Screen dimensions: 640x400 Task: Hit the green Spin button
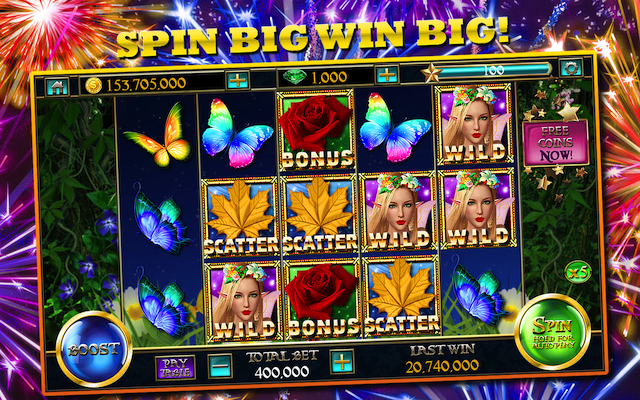tap(553, 332)
